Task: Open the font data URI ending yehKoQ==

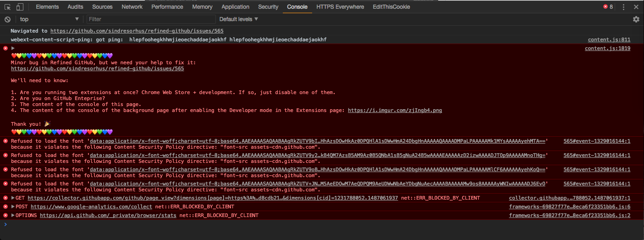Action: 318,170
